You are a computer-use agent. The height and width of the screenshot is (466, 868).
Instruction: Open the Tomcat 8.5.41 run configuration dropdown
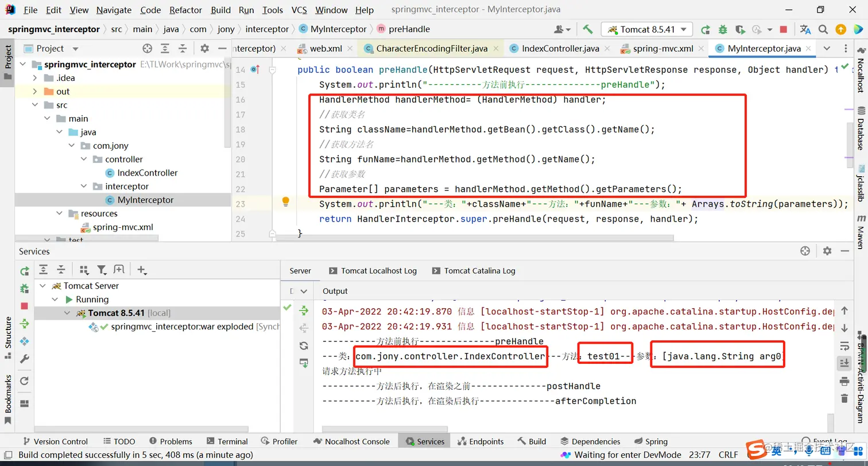point(648,29)
